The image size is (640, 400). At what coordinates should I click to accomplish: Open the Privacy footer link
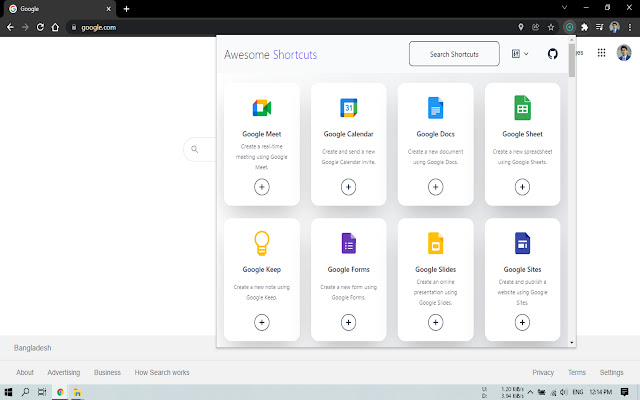point(543,372)
